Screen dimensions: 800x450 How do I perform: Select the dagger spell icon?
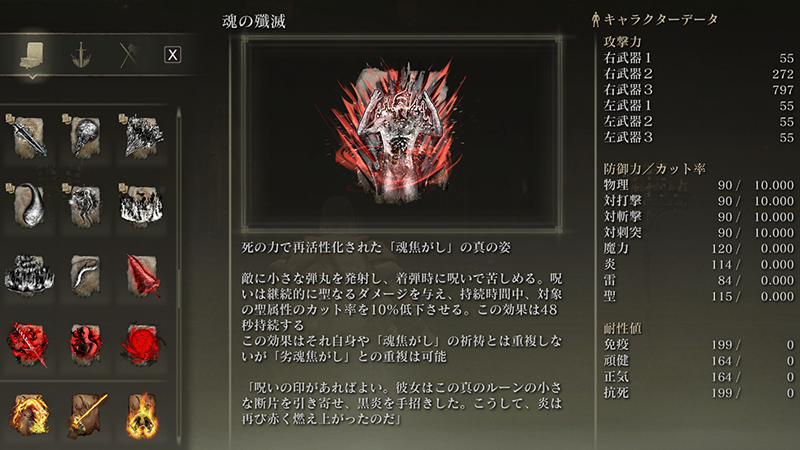point(29,137)
